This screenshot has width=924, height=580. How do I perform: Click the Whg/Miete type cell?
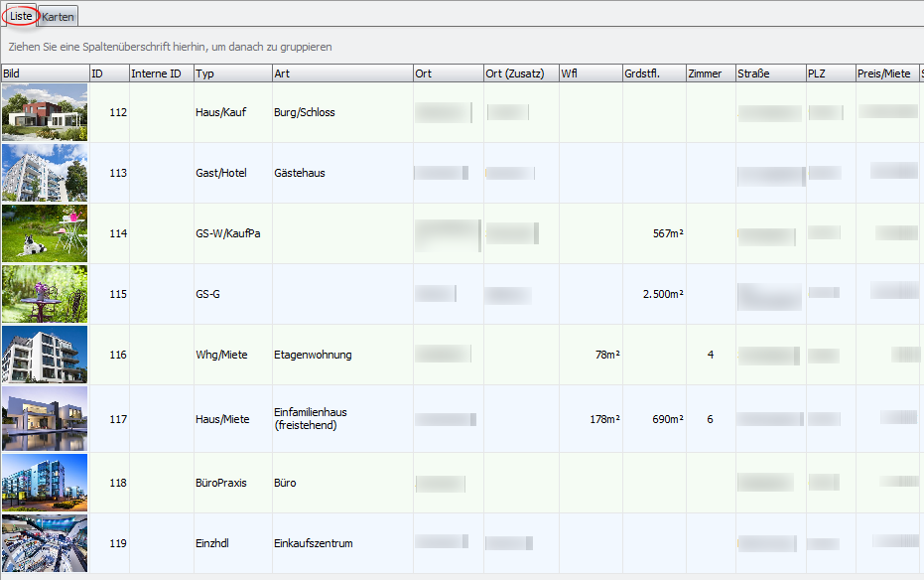pos(233,355)
